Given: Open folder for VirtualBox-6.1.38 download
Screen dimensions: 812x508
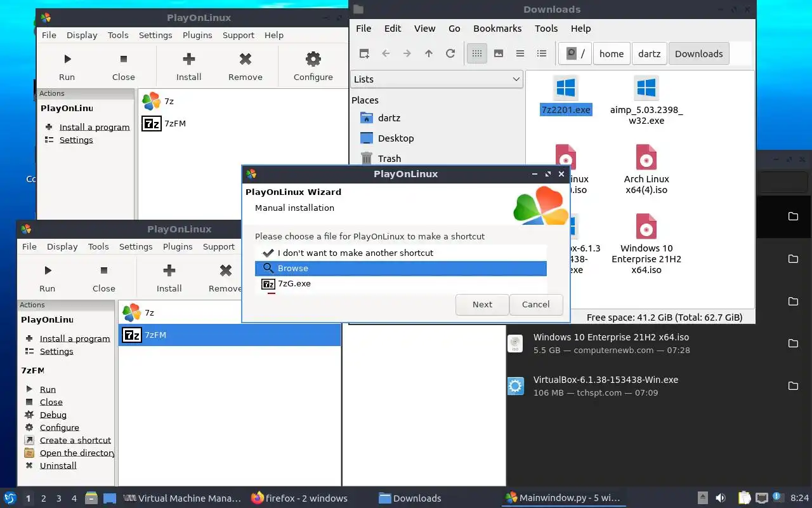Looking at the screenshot, I should 793,386.
